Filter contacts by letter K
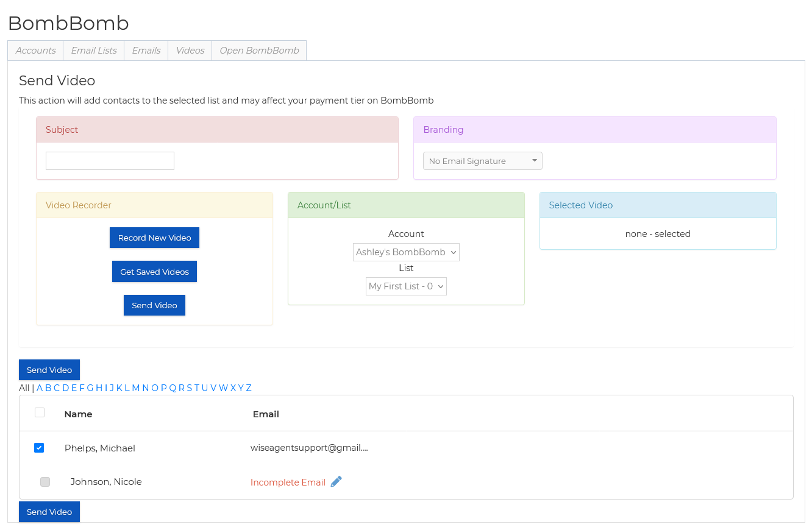 119,388
